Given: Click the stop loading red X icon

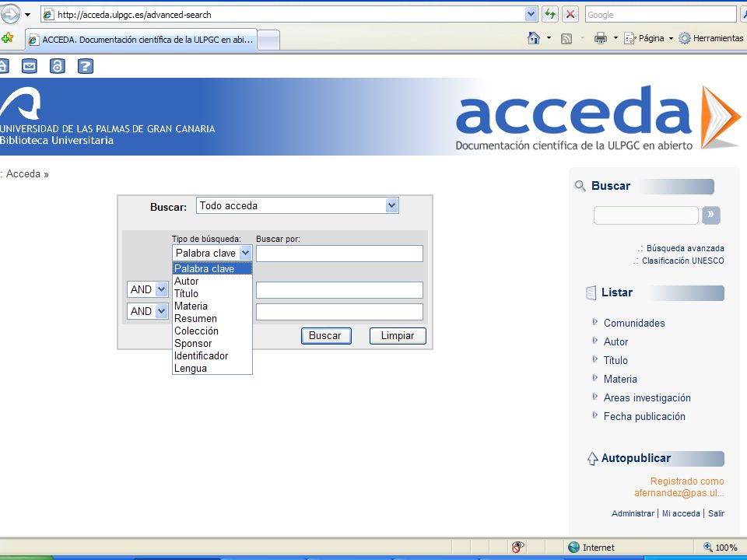Looking at the screenshot, I should [570, 14].
